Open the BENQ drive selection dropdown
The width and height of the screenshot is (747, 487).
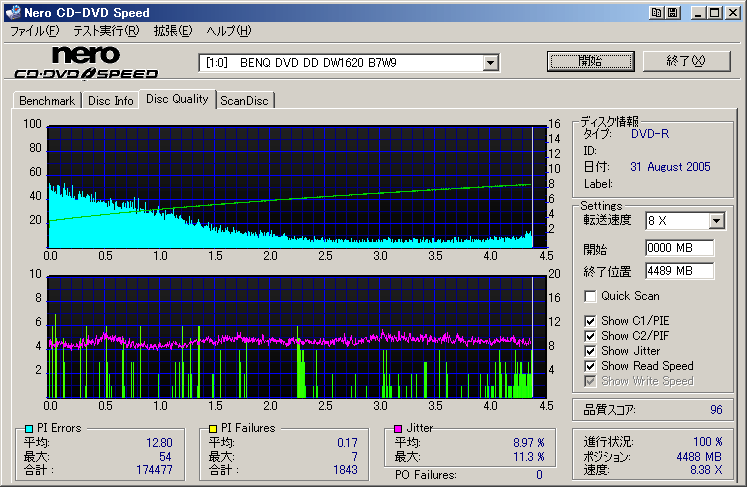pyautogui.click(x=490, y=63)
